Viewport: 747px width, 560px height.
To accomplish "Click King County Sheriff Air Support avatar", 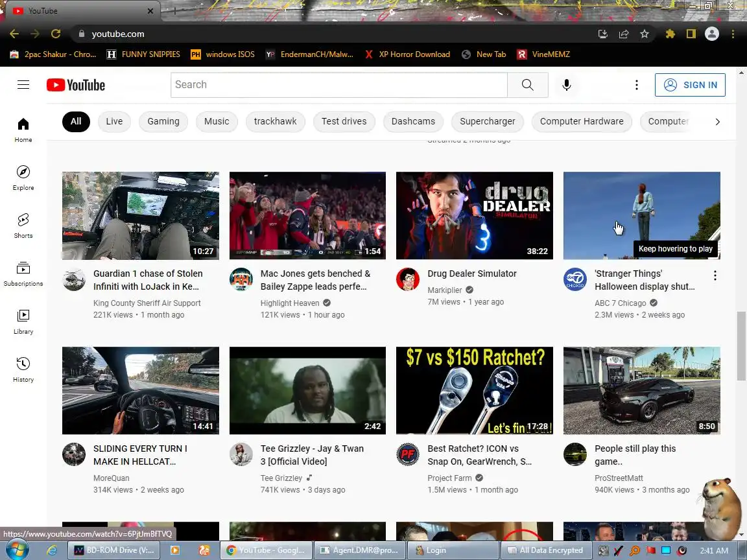I will coord(74,279).
